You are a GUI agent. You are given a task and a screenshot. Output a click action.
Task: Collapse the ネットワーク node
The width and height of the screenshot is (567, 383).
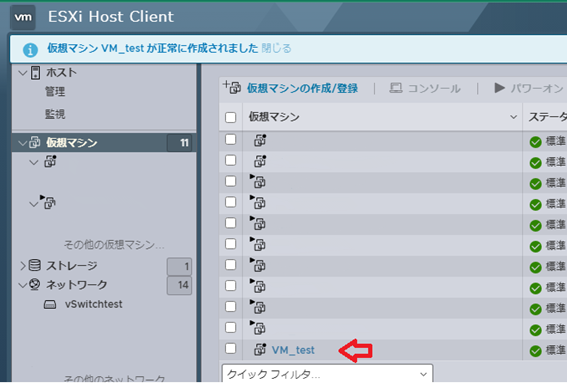(22, 285)
